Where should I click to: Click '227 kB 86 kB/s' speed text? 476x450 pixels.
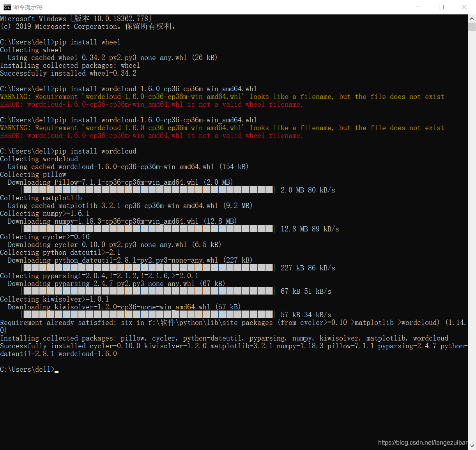pyautogui.click(x=308, y=268)
